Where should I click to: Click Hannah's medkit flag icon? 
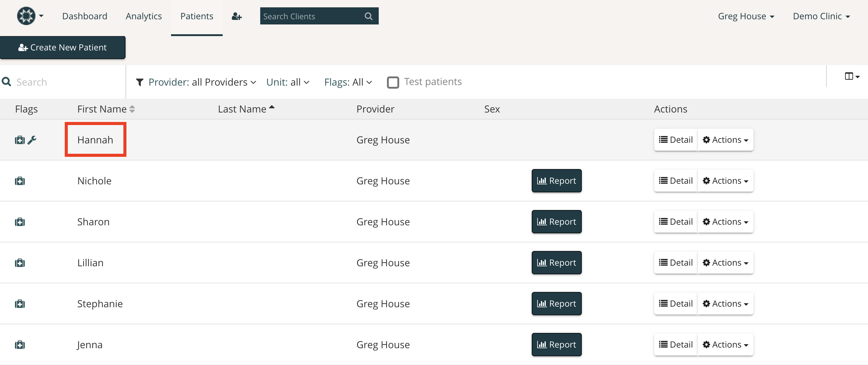(x=20, y=140)
